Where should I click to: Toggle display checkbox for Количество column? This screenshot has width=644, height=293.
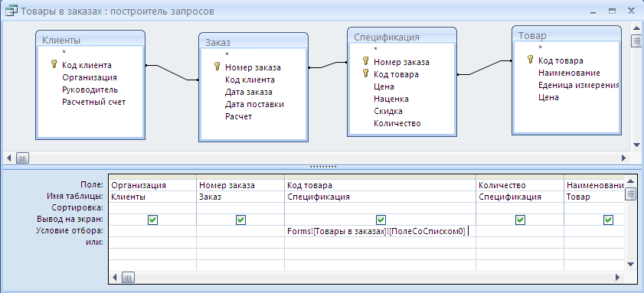coord(520,220)
